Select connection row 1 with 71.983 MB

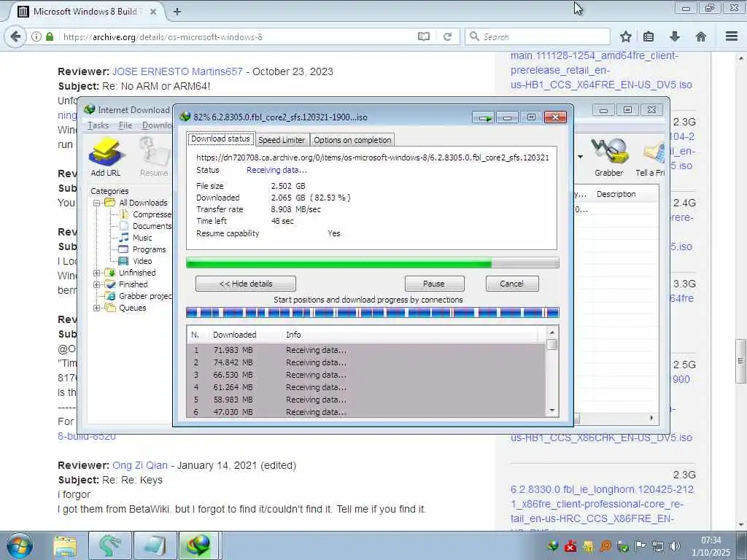point(366,350)
